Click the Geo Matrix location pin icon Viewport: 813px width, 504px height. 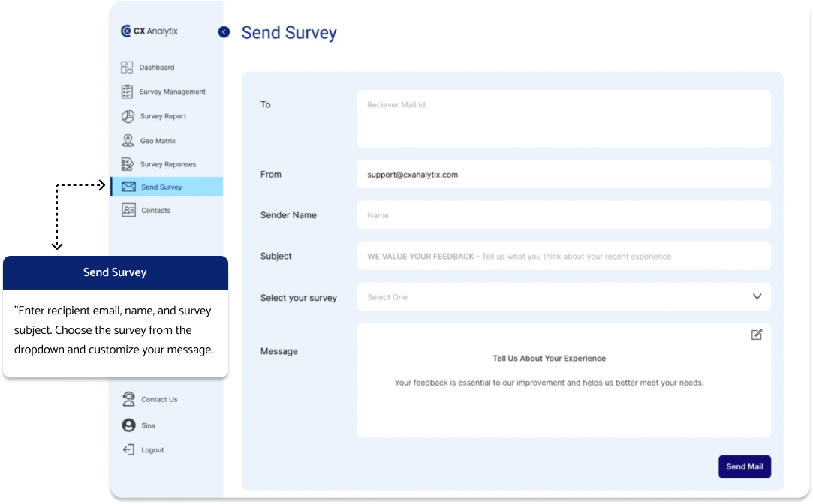128,140
